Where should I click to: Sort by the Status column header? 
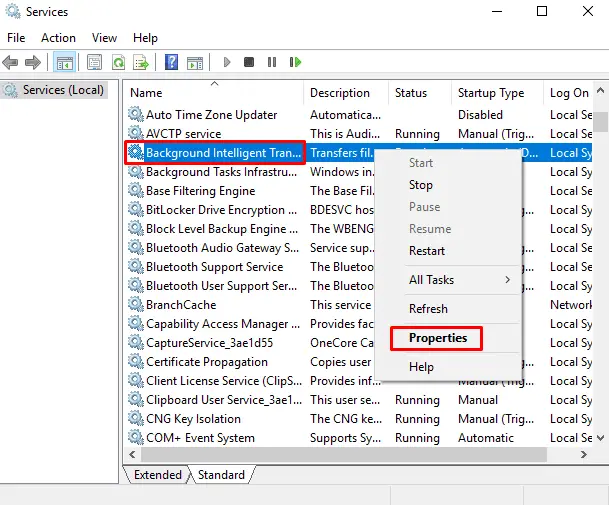pos(419,93)
